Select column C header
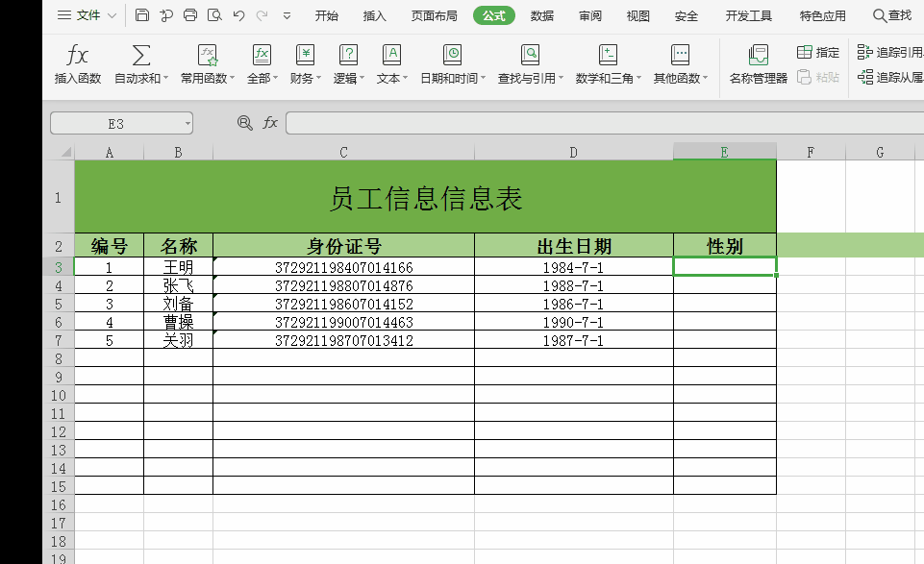Screen dimensions: 924x564 (343, 153)
